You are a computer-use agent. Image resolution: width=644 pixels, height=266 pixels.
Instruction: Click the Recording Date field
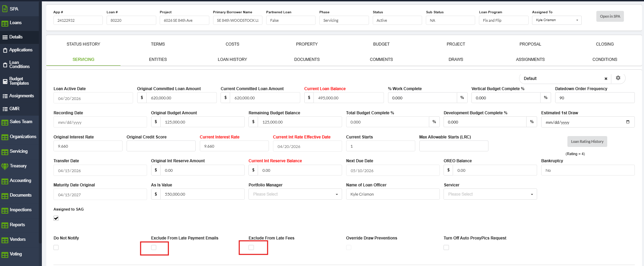tap(100, 122)
